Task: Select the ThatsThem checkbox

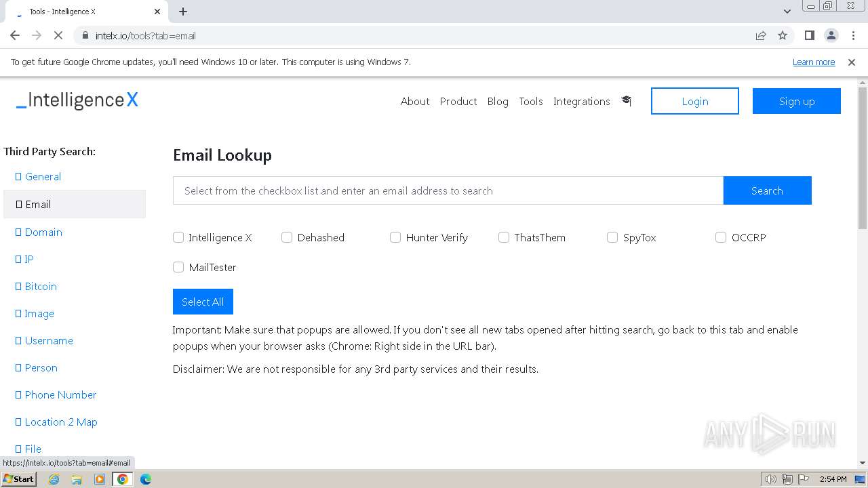Action: point(504,237)
